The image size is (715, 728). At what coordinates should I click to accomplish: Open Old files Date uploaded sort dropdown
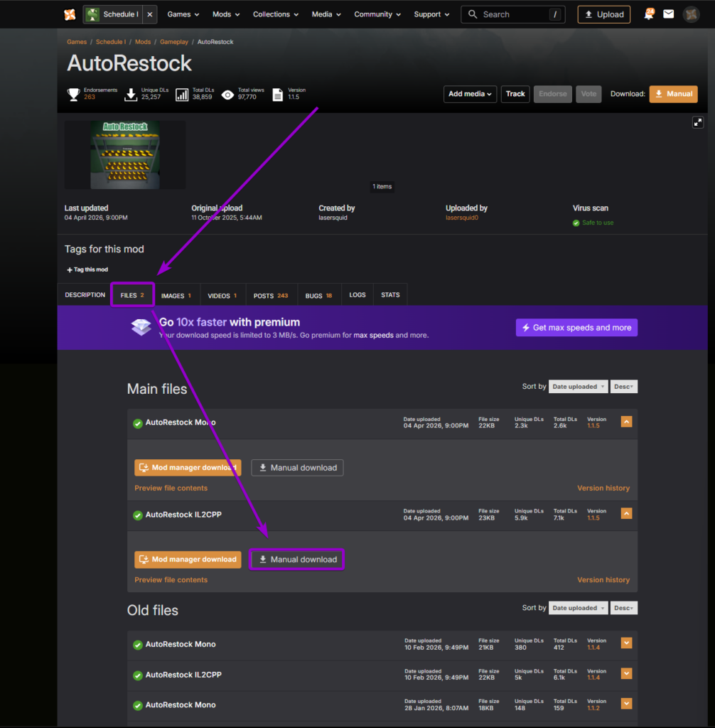(578, 608)
